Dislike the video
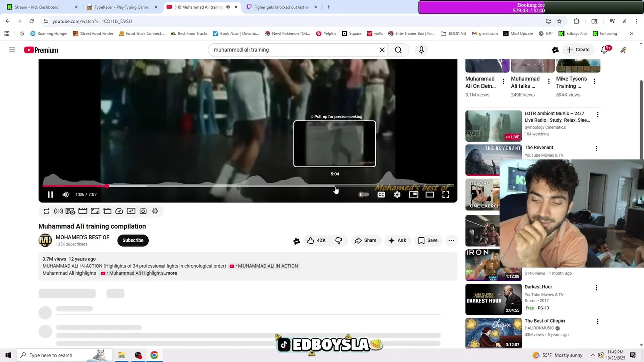Viewport: 644px width, 362px height. coord(339,240)
